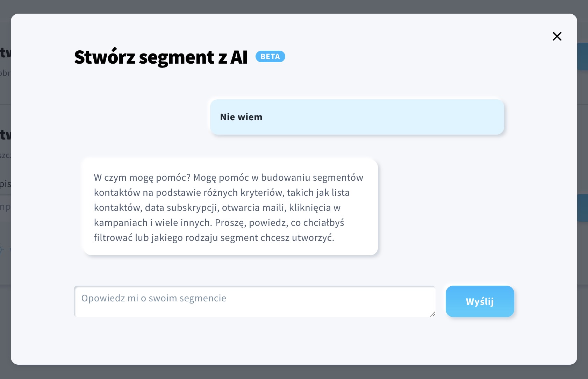Click the empty chat area below the messages
Image resolution: width=588 pixels, height=379 pixels.
pos(294,269)
